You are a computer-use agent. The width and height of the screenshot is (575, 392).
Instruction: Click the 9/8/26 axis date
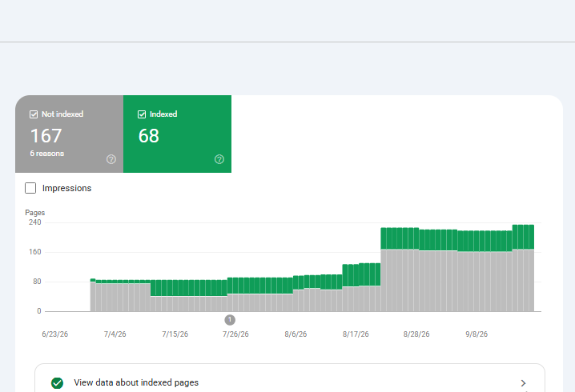pyautogui.click(x=476, y=334)
